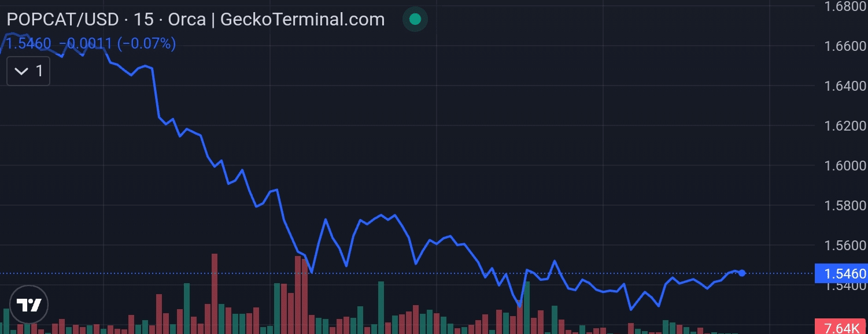Click the GeckoTerminal.com text in header
This screenshot has width=868, height=334.
pos(302,20)
